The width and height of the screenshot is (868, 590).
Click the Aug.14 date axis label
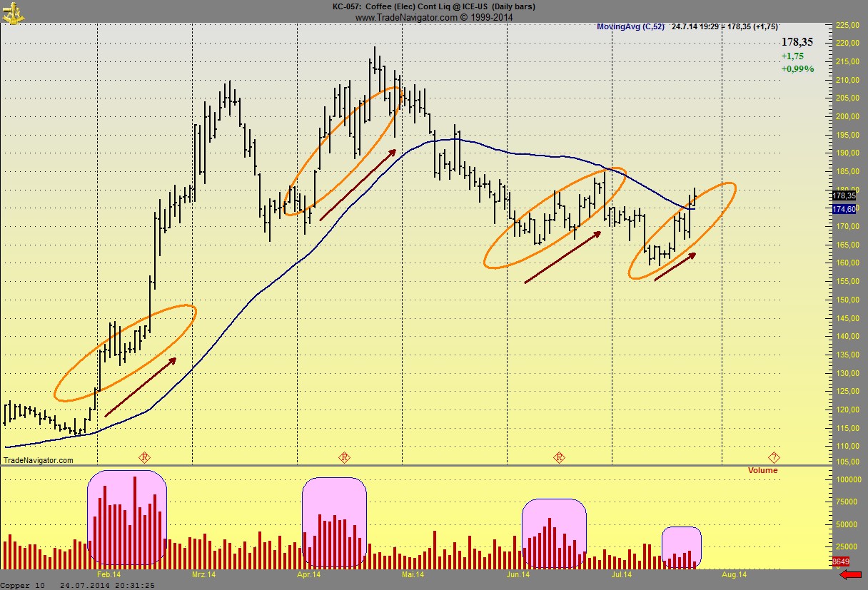coord(734,574)
